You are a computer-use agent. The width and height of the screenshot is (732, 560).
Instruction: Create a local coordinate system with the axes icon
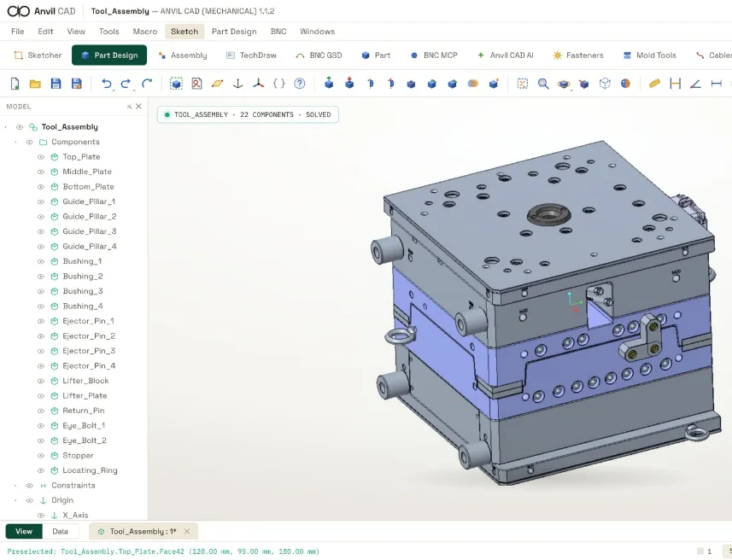[258, 84]
